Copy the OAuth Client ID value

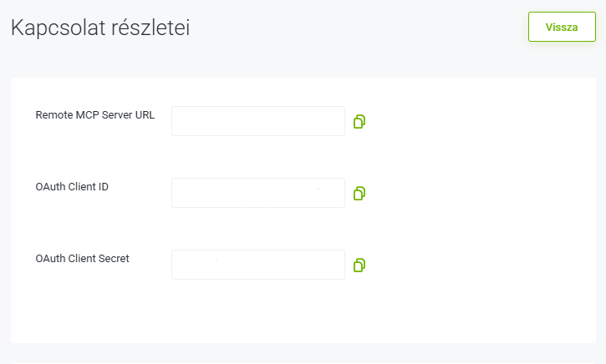click(359, 194)
